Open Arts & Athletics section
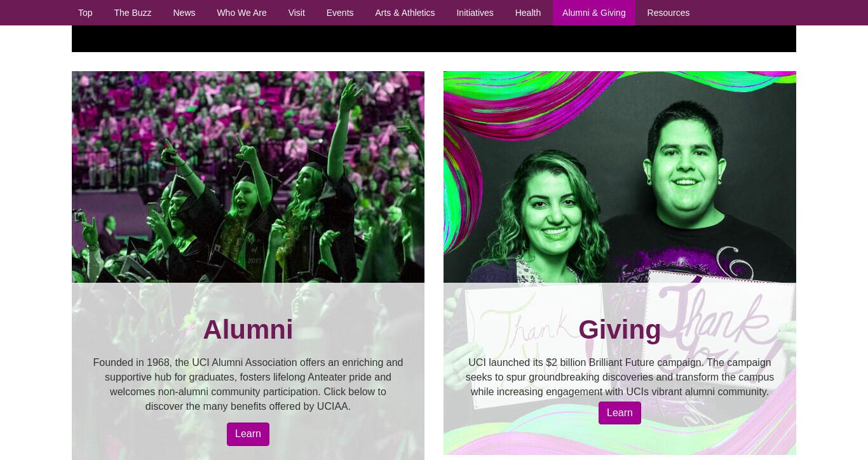Image resolution: width=868 pixels, height=460 pixels. [405, 13]
